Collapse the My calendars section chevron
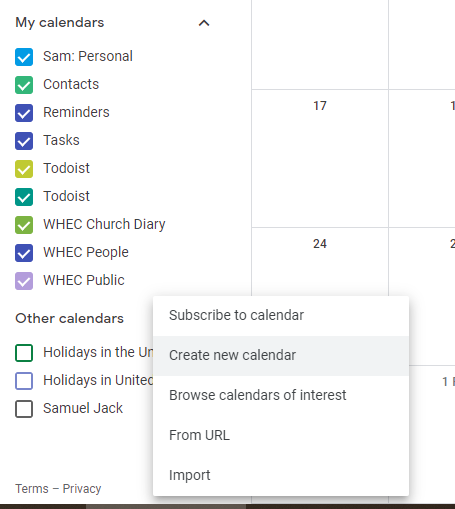 pos(204,23)
